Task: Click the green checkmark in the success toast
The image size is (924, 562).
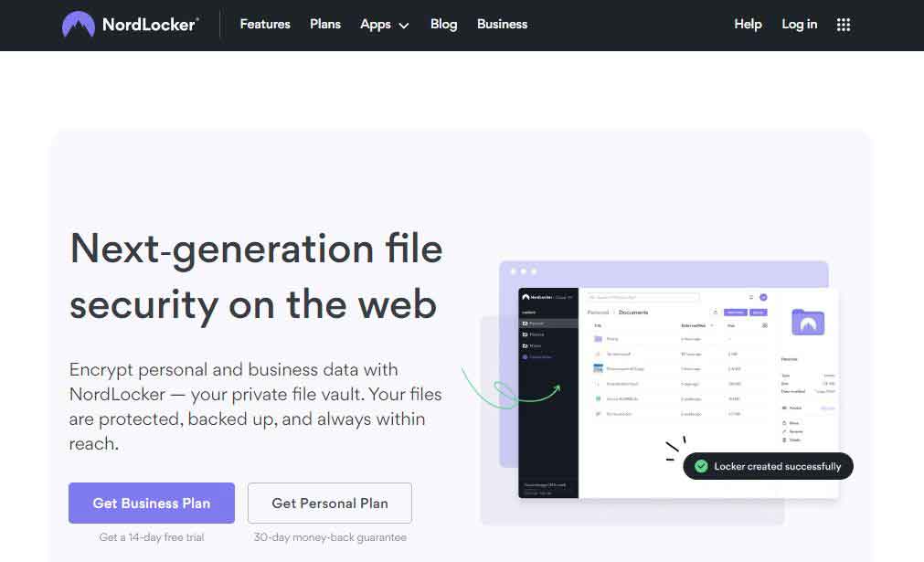Action: [701, 466]
